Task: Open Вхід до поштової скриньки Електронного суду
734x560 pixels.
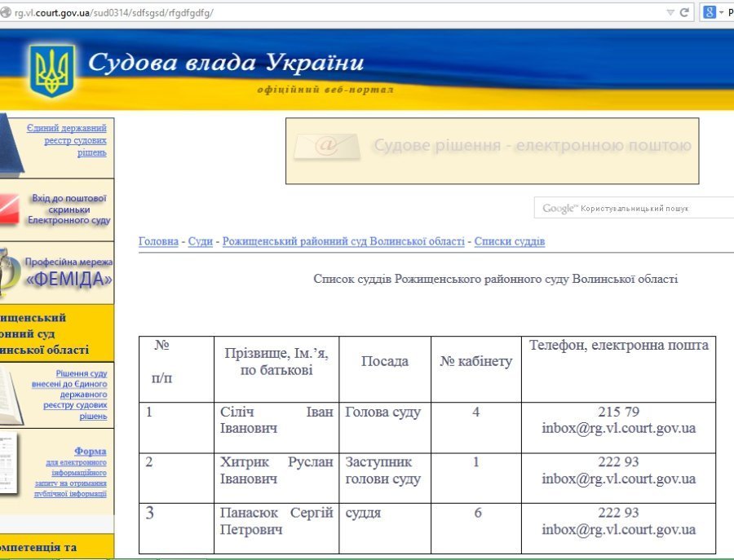Action: click(69, 209)
